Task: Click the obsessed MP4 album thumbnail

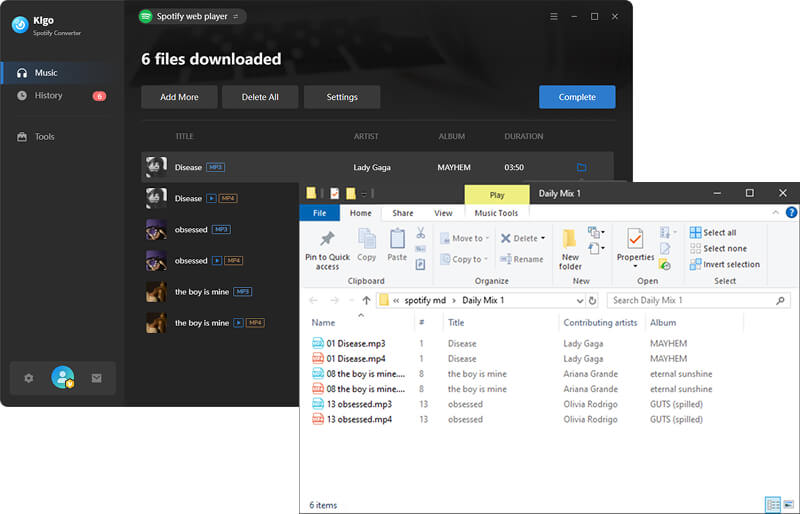Action: pos(156,261)
